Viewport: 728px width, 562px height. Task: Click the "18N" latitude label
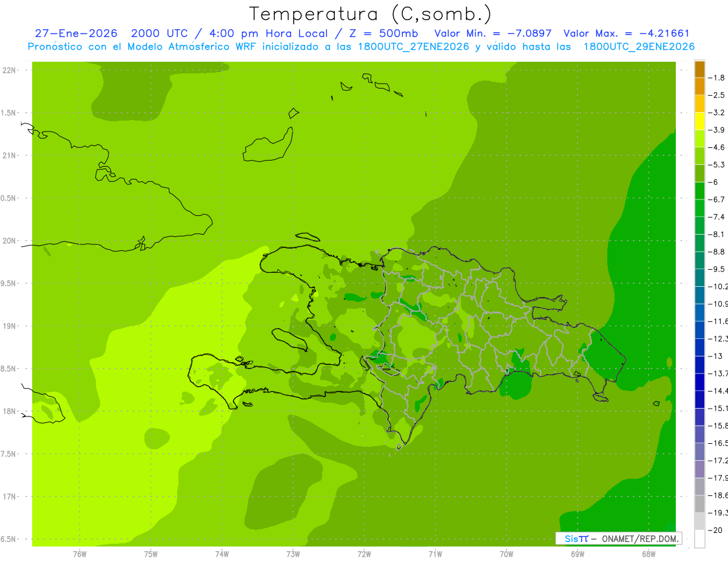tap(9, 411)
